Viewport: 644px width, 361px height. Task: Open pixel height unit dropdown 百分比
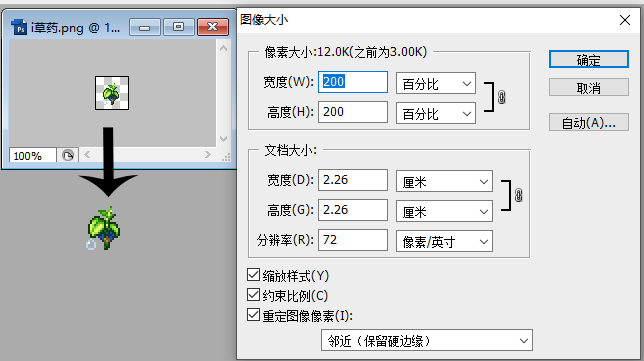pyautogui.click(x=436, y=113)
